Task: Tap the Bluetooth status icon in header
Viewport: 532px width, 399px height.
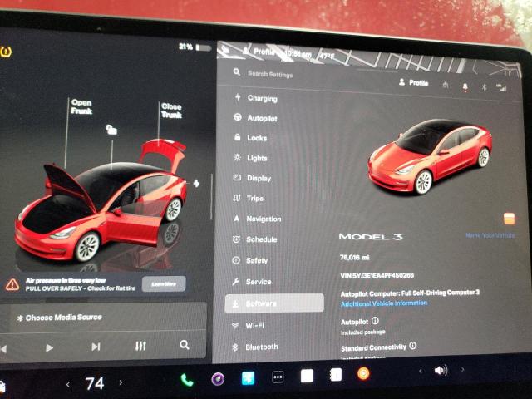Action: 484,87
